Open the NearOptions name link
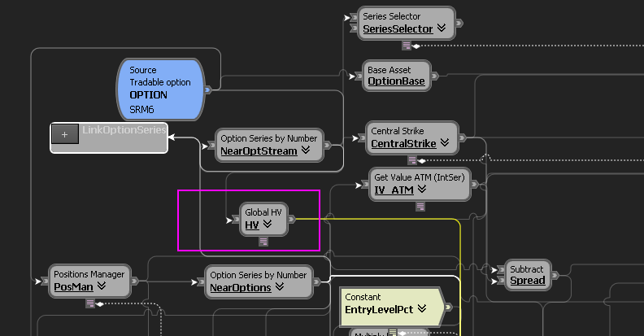This screenshot has height=336, width=644. pyautogui.click(x=240, y=287)
